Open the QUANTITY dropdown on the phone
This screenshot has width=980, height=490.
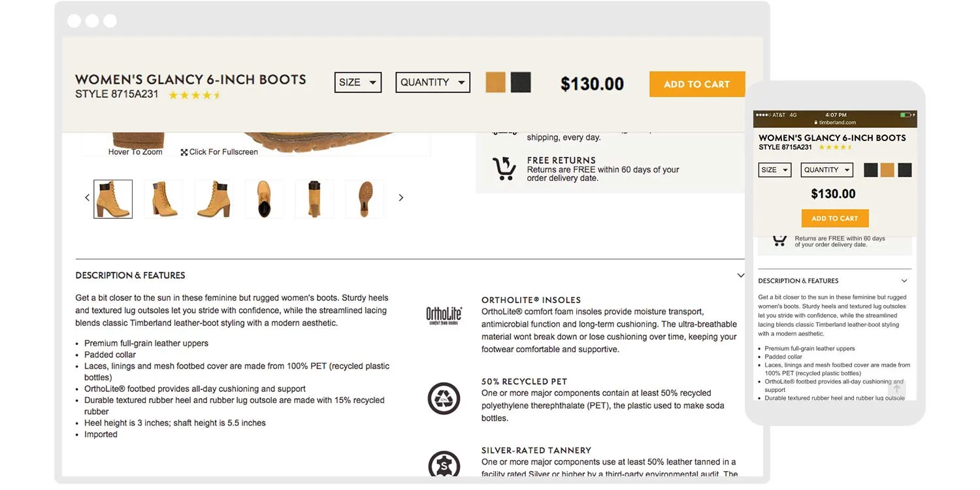827,170
